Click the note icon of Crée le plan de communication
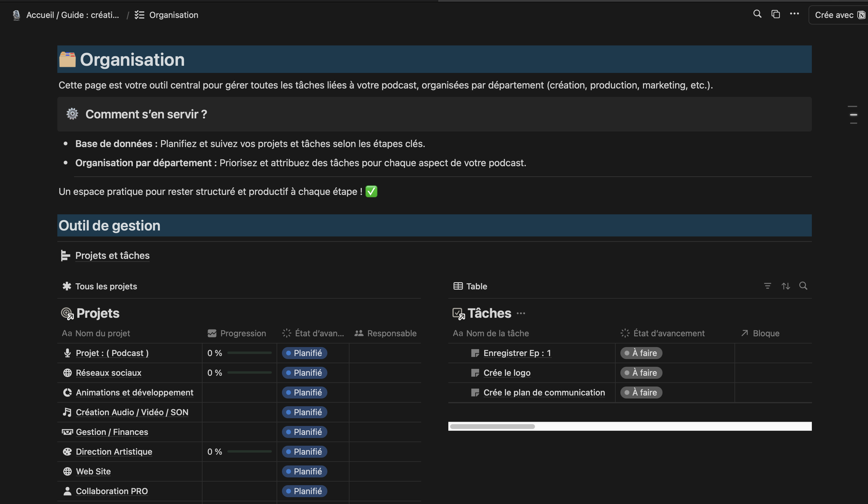 coord(475,392)
